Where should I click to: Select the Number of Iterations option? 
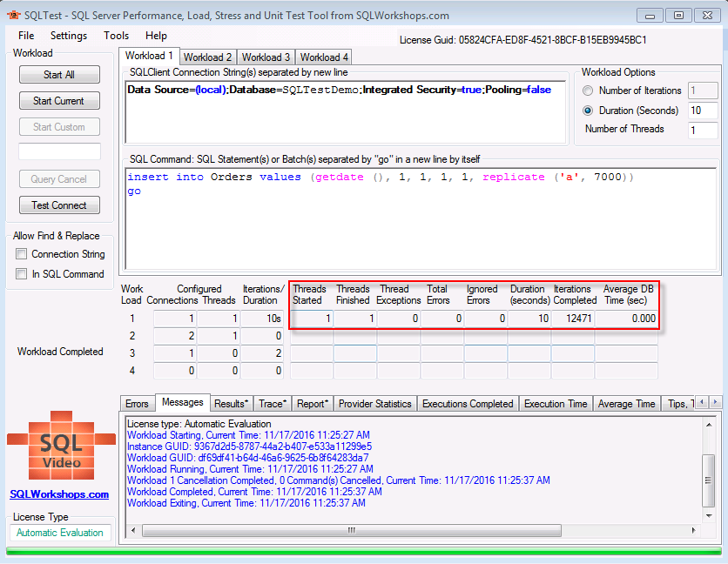click(x=588, y=91)
